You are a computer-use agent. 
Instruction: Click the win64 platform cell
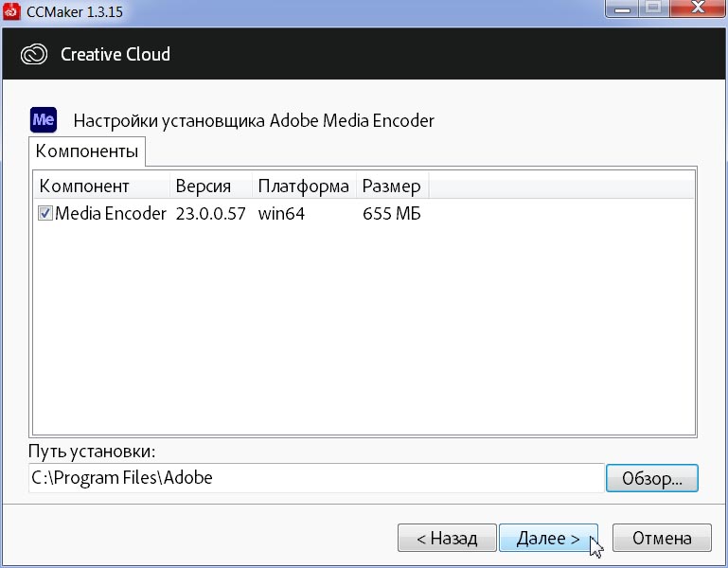click(x=281, y=214)
